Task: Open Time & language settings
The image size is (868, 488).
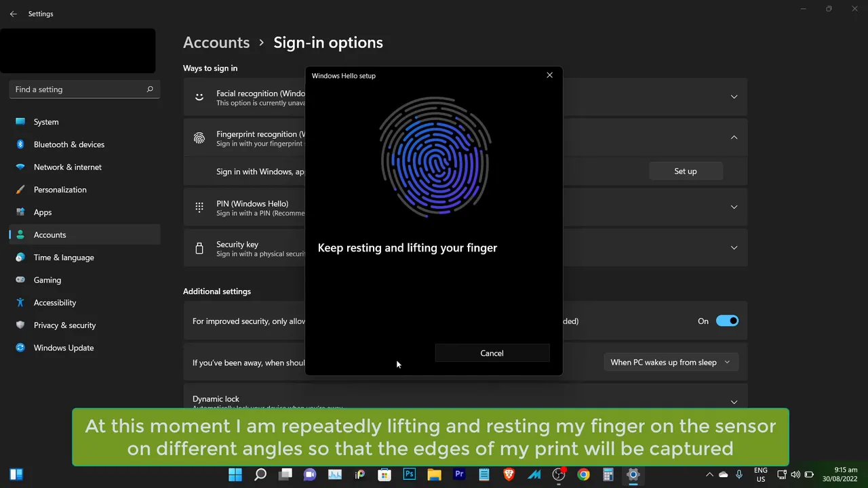Action: coord(84,258)
